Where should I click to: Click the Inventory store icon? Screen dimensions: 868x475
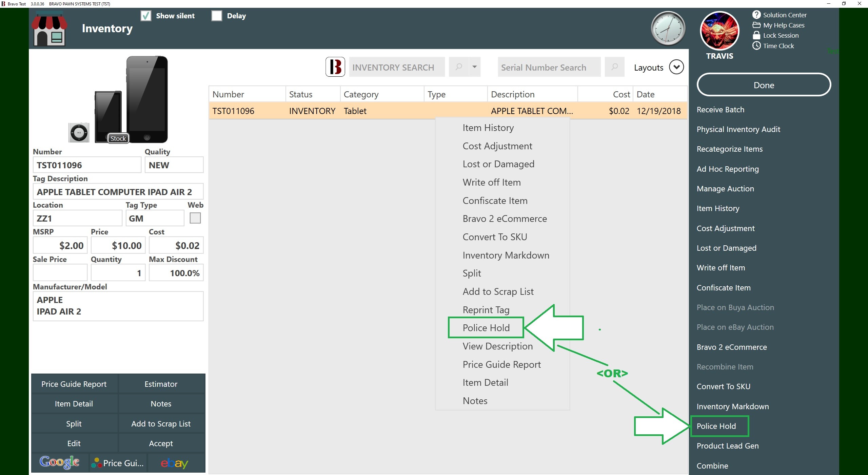pyautogui.click(x=50, y=29)
